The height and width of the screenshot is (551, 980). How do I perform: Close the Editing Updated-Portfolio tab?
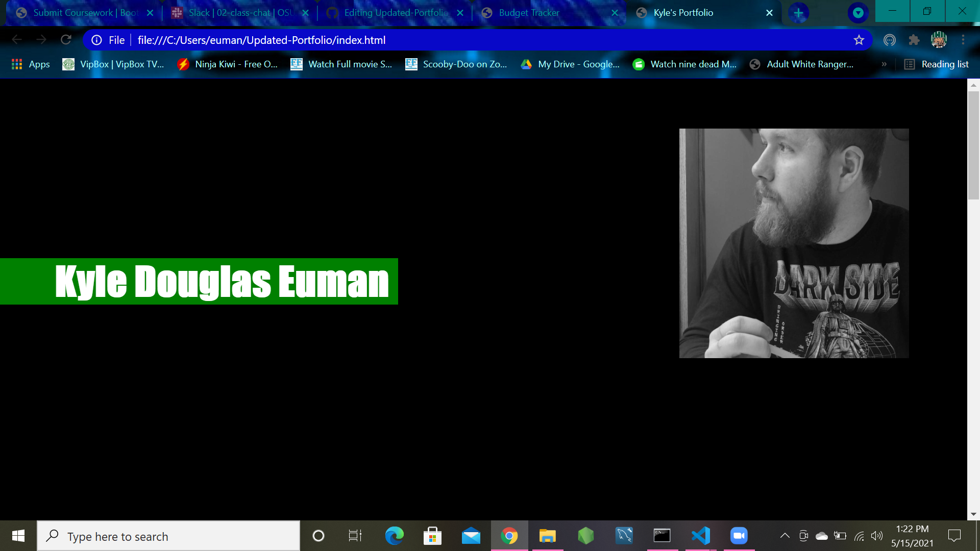(460, 13)
